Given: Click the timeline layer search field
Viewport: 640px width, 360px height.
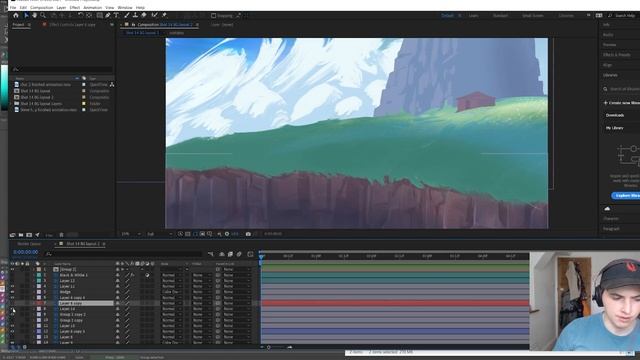Looking at the screenshot, I should point(124,254).
